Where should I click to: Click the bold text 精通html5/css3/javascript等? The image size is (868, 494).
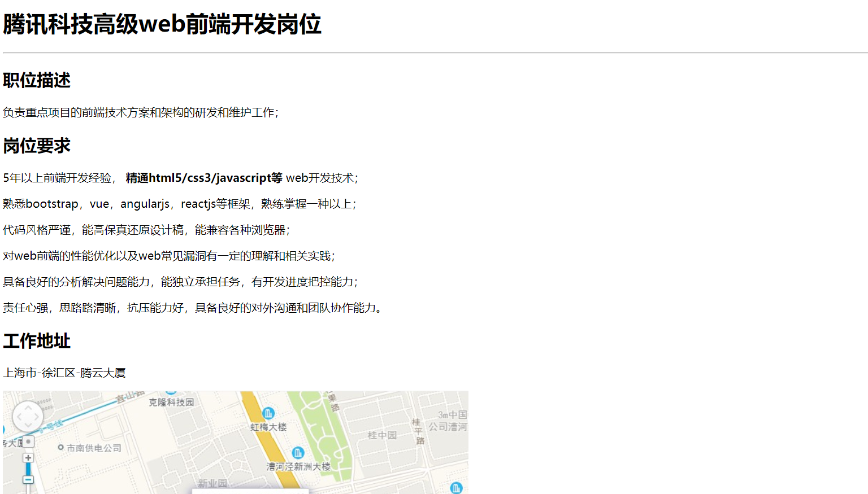pos(204,178)
